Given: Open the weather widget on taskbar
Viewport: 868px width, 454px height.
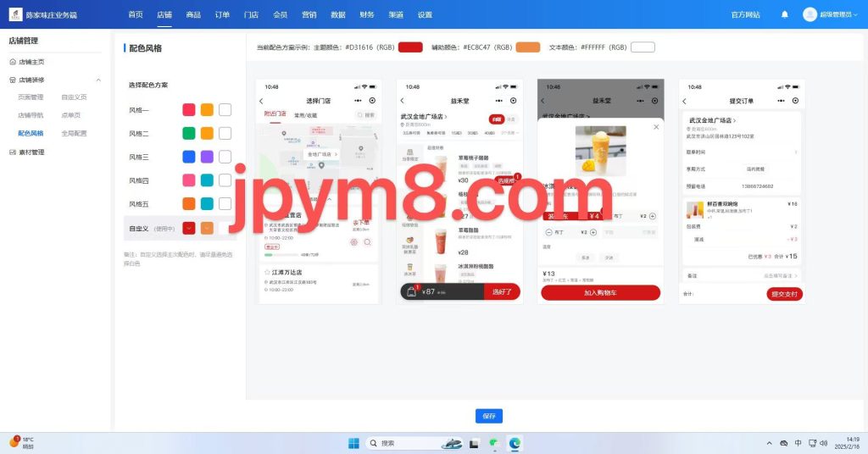Looking at the screenshot, I should (x=22, y=442).
